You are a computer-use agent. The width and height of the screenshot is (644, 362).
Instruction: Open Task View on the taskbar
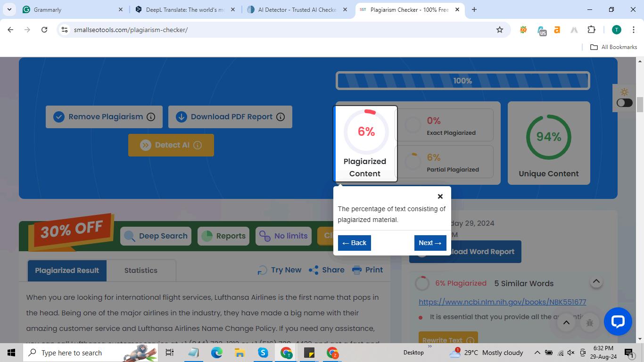click(x=170, y=353)
